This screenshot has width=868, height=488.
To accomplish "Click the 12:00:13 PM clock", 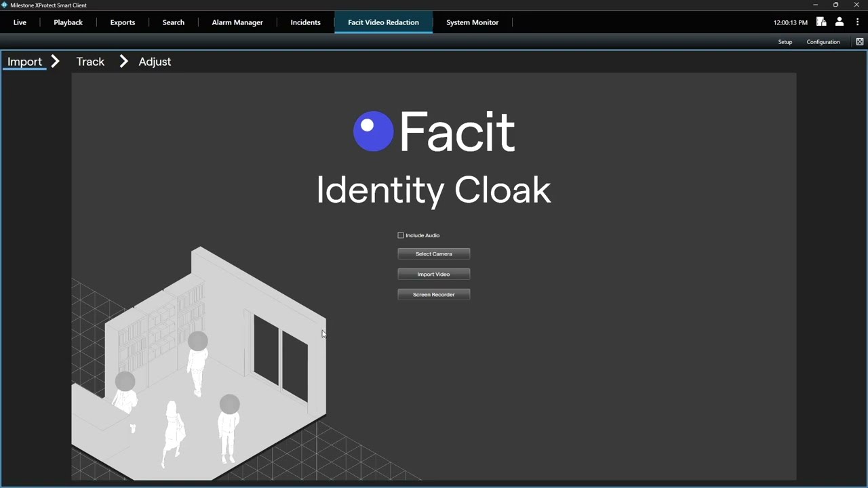I will pos(791,22).
